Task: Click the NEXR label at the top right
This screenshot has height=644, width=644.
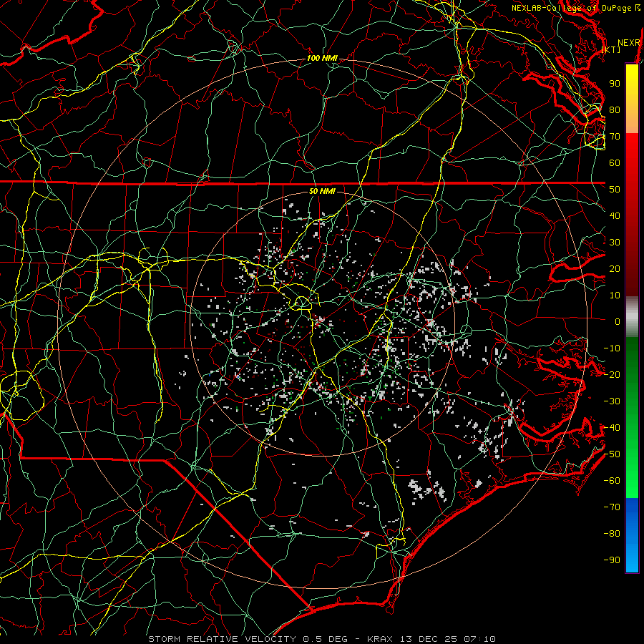Action: pos(629,43)
